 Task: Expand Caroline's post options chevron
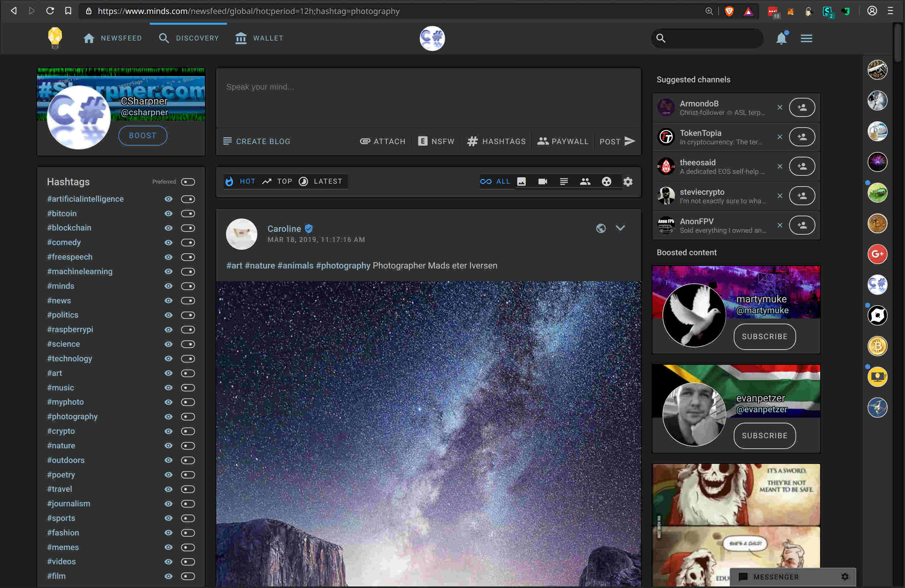pos(620,228)
